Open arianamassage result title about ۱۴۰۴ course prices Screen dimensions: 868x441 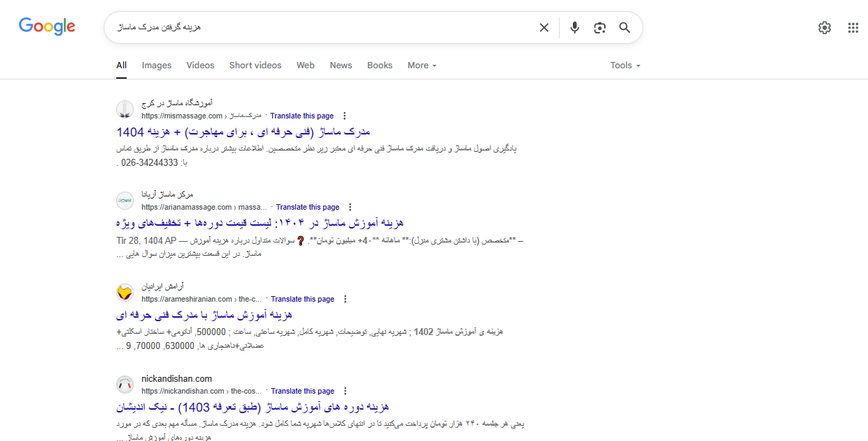pos(260,223)
